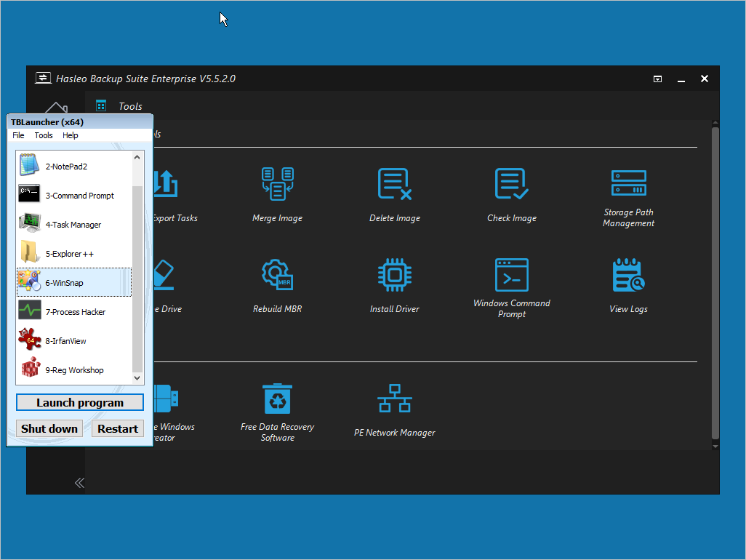Open the Install Driver tool
Image resolution: width=746 pixels, height=560 pixels.
point(394,286)
